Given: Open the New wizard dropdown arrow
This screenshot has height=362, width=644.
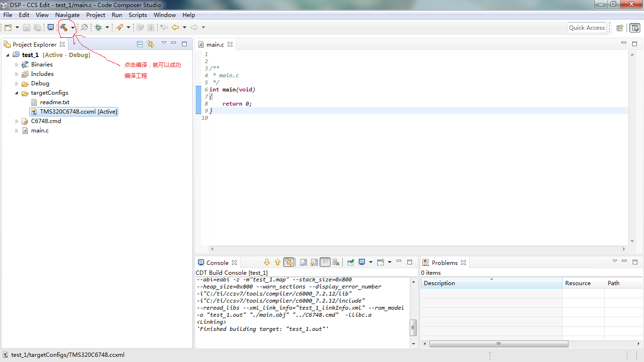Looking at the screenshot, I should 17,28.
